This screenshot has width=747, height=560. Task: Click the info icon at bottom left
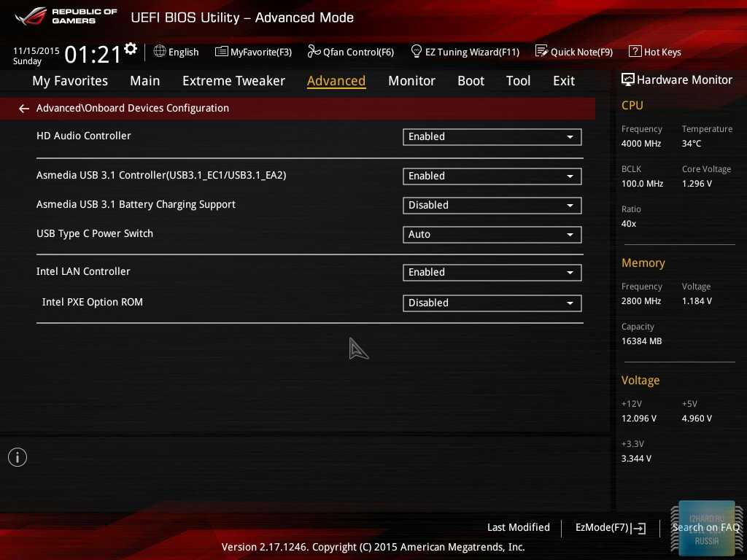click(18, 457)
